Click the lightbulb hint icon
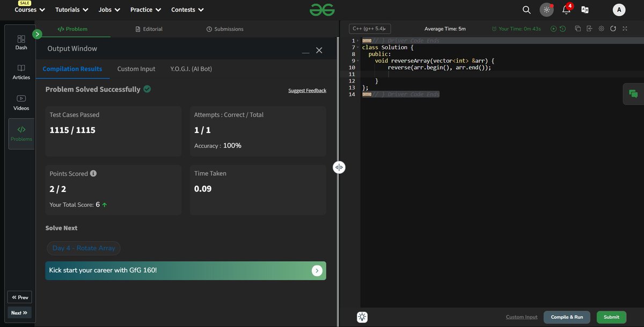The image size is (644, 327). (362, 317)
